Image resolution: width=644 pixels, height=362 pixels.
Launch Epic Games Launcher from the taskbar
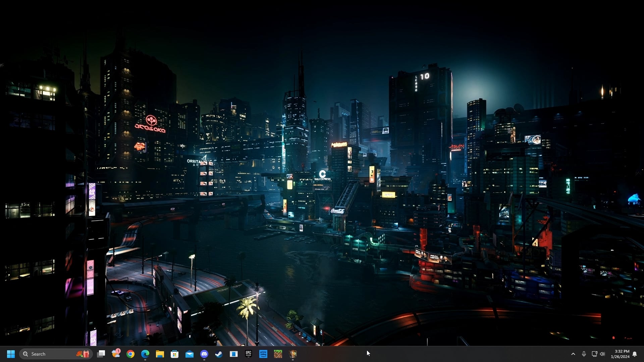click(x=249, y=354)
